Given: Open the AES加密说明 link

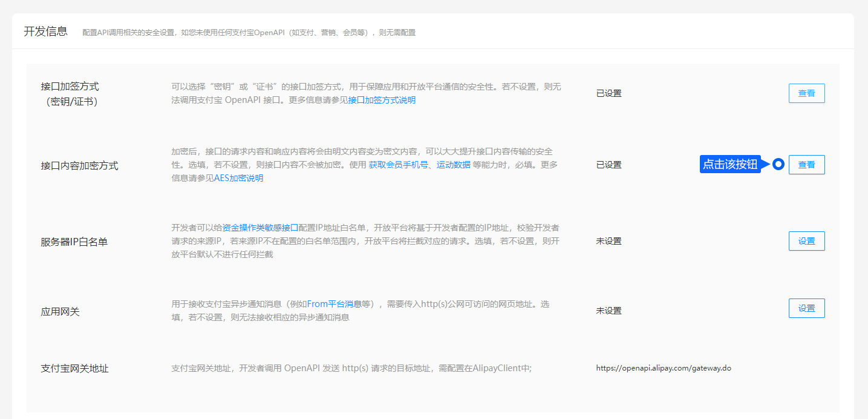Looking at the screenshot, I should click(x=238, y=179).
